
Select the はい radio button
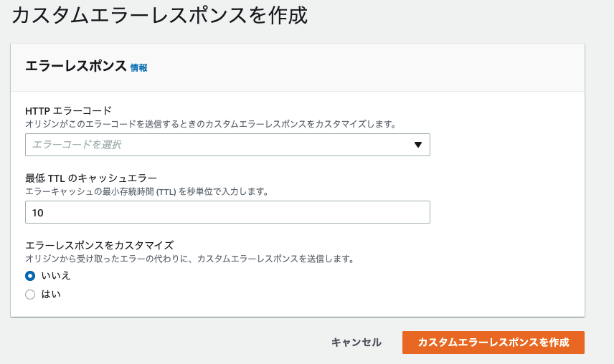[30, 294]
